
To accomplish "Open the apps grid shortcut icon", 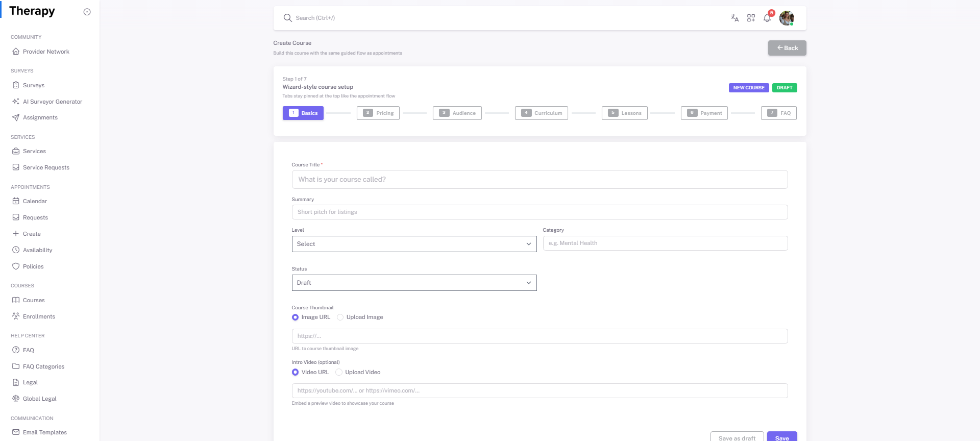I will tap(751, 18).
